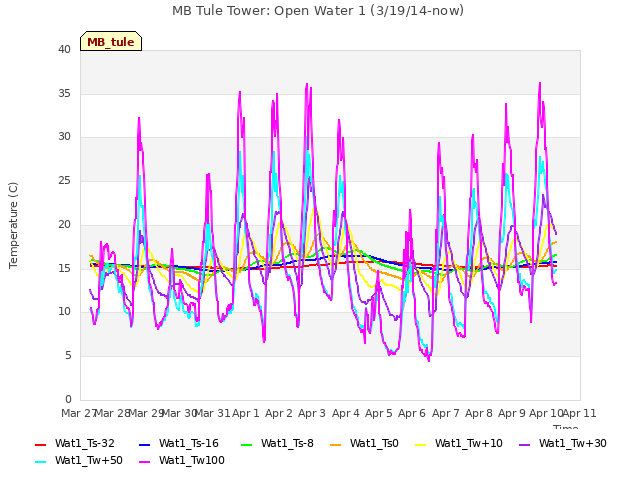
Task: Click the MB_tule label box
Action: 111,41
